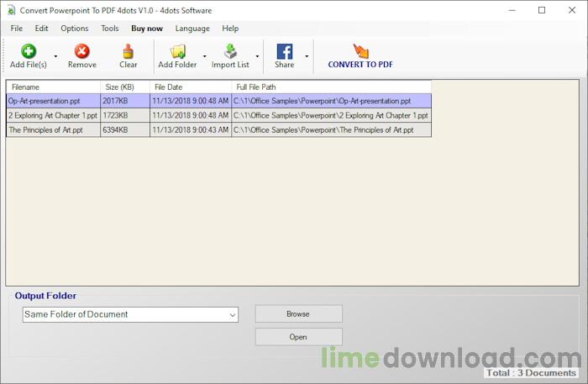Click the Total : 3 Documents status text
Screen dimensions: 588x384
pyautogui.click(x=532, y=373)
